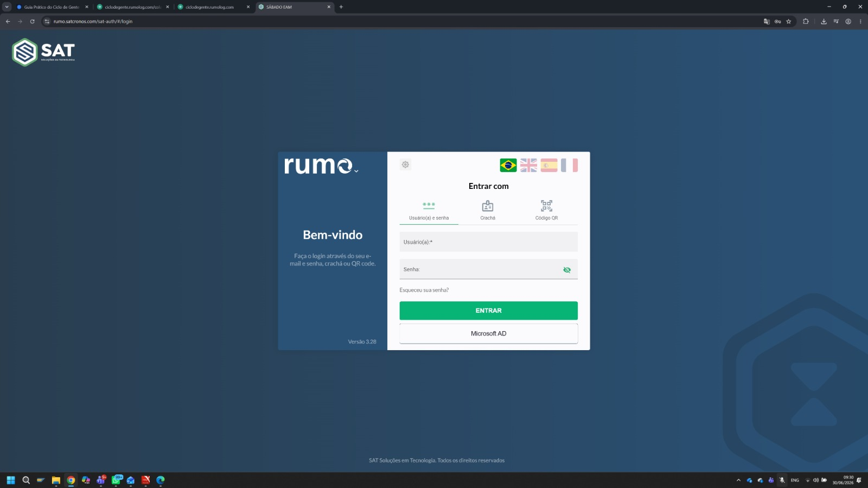The width and height of the screenshot is (868, 488).
Task: Show browser downloads
Action: [824, 22]
